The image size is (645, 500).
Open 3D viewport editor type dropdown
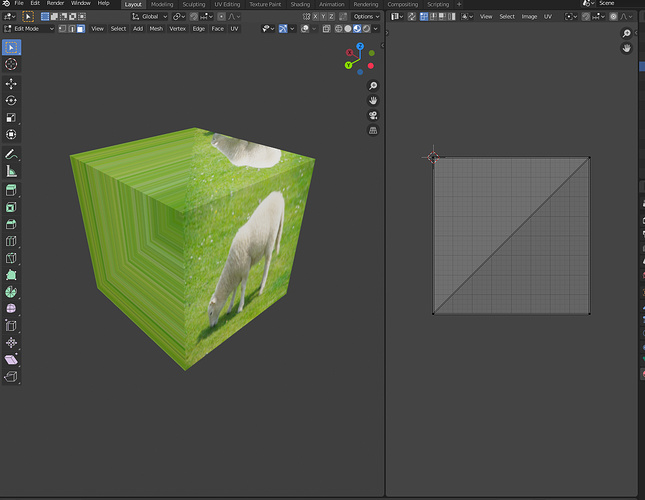point(10,16)
